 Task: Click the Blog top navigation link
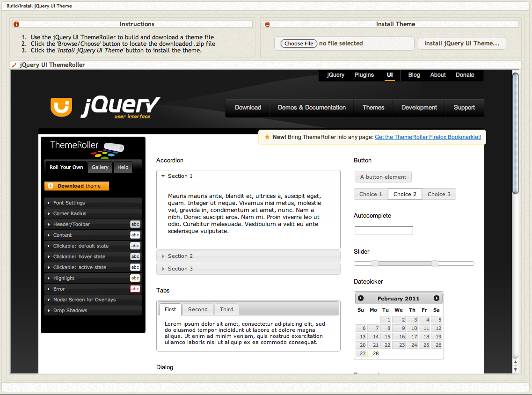414,75
